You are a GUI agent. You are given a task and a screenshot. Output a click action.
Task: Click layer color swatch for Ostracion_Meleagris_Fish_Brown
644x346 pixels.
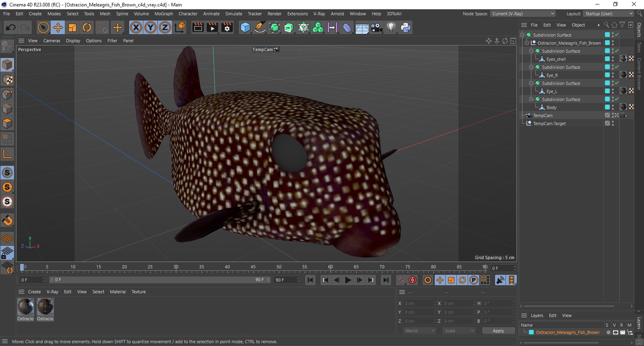point(531,332)
